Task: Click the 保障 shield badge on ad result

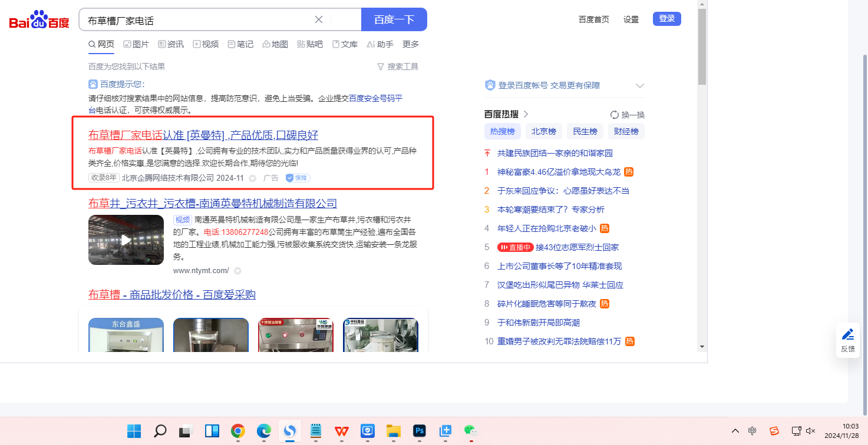Action: [298, 178]
